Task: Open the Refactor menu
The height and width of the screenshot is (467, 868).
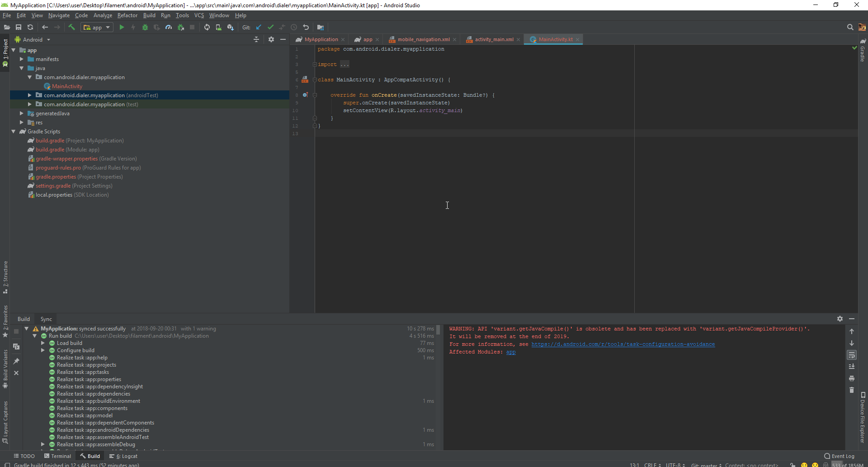Action: (x=127, y=15)
